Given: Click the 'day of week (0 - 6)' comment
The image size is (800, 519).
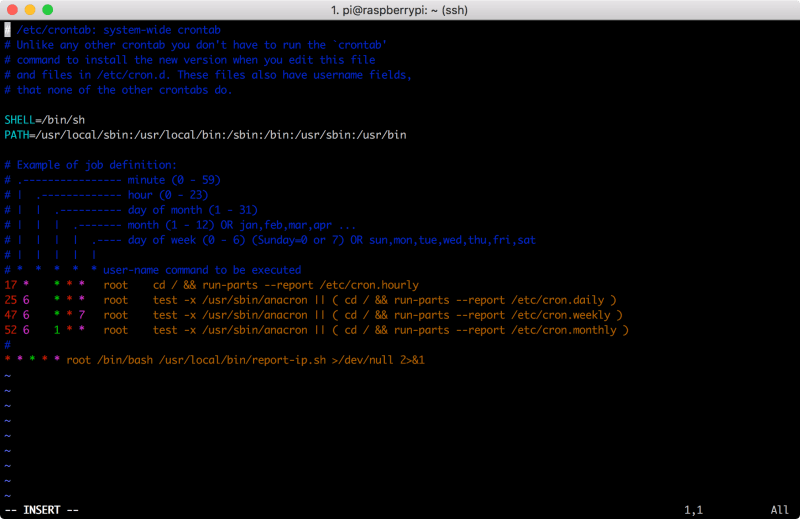Looking at the screenshot, I should pos(186,240).
